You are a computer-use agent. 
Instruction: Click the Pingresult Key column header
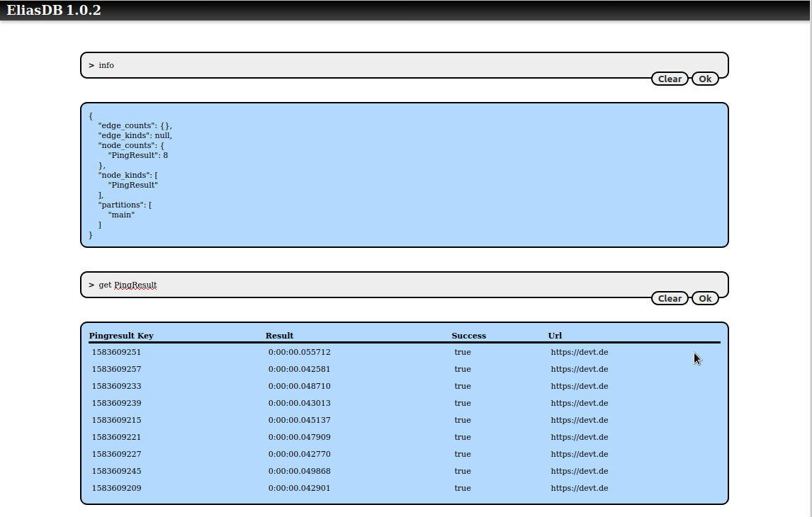tap(121, 336)
